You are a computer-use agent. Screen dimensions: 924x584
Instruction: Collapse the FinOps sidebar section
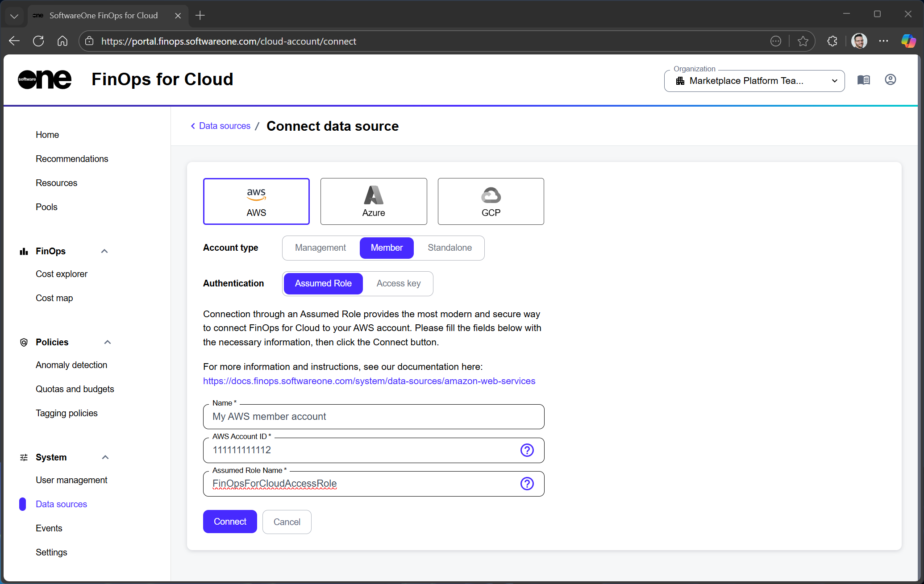[104, 251]
